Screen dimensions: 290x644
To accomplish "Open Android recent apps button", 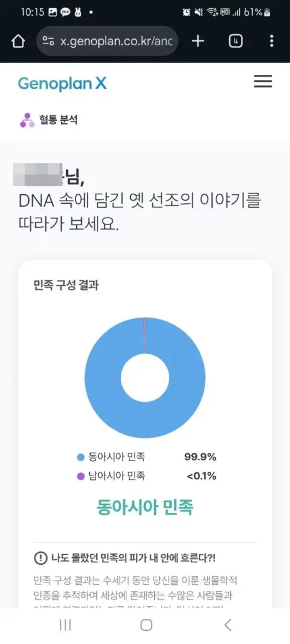I will click(65, 625).
